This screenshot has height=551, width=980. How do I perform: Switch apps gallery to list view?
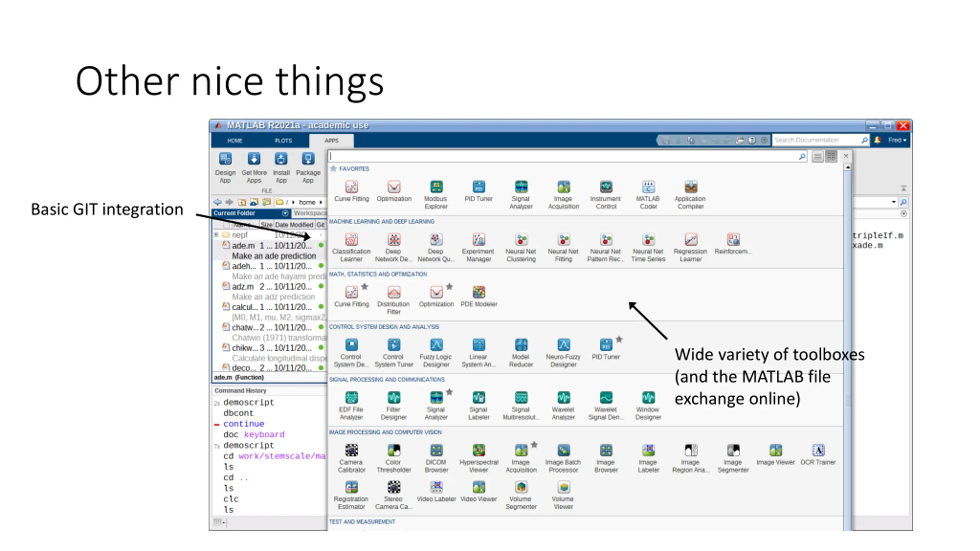point(817,156)
